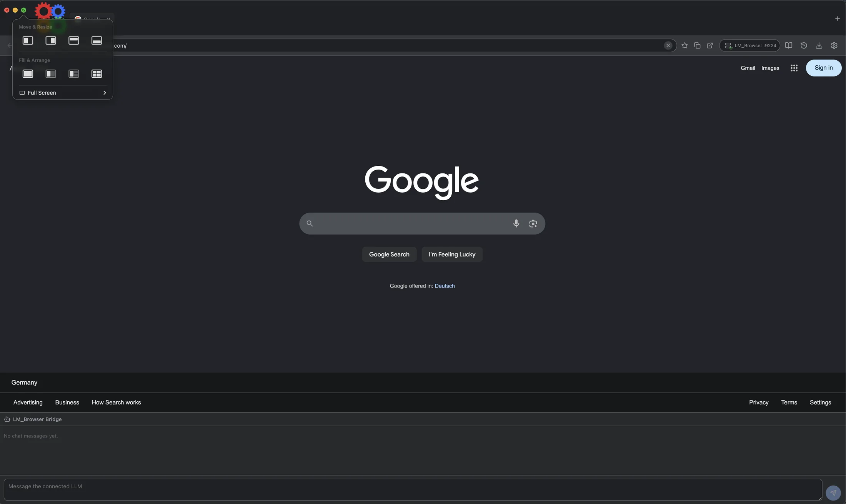This screenshot has width=846, height=504.
Task: Open the Privacy footer link
Action: tap(759, 403)
